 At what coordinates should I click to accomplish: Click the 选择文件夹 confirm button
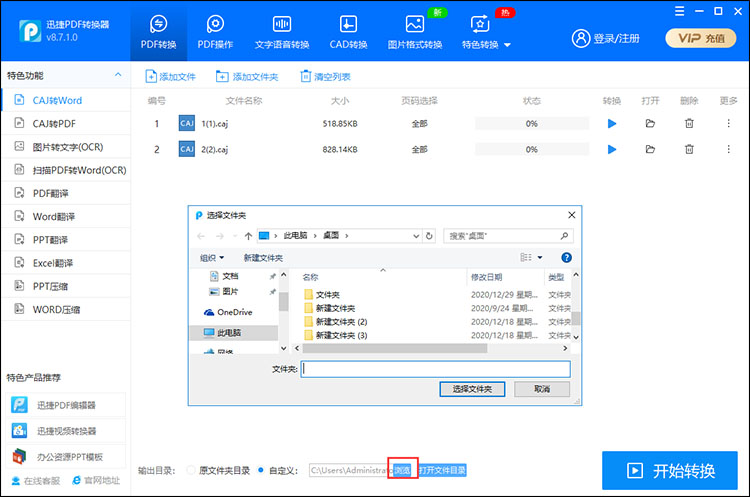pyautogui.click(x=472, y=389)
